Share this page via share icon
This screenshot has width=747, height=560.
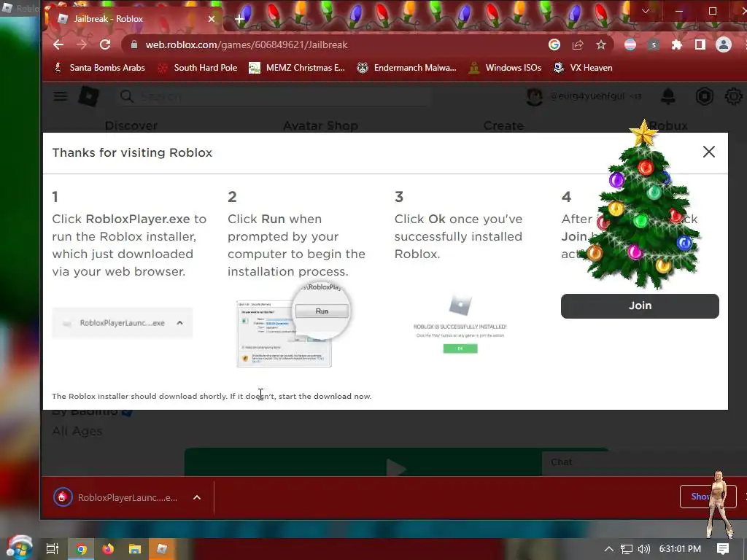click(578, 44)
